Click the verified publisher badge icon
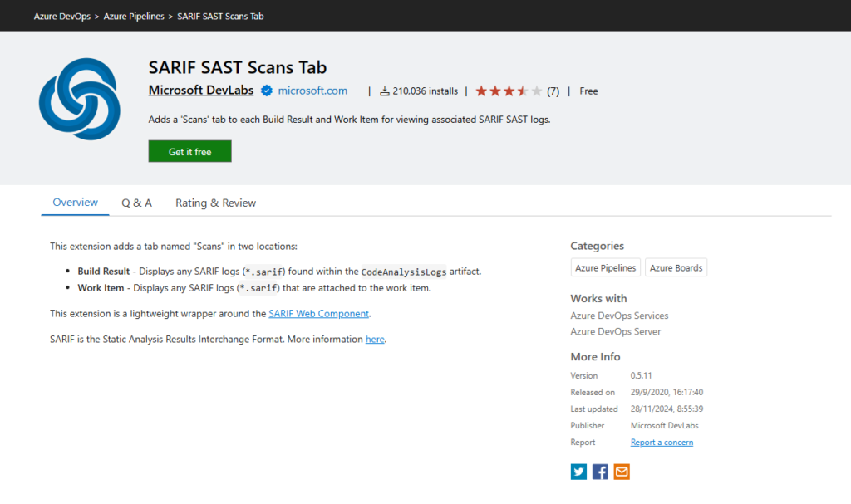Viewport: 851px width, 504px height. pos(267,91)
